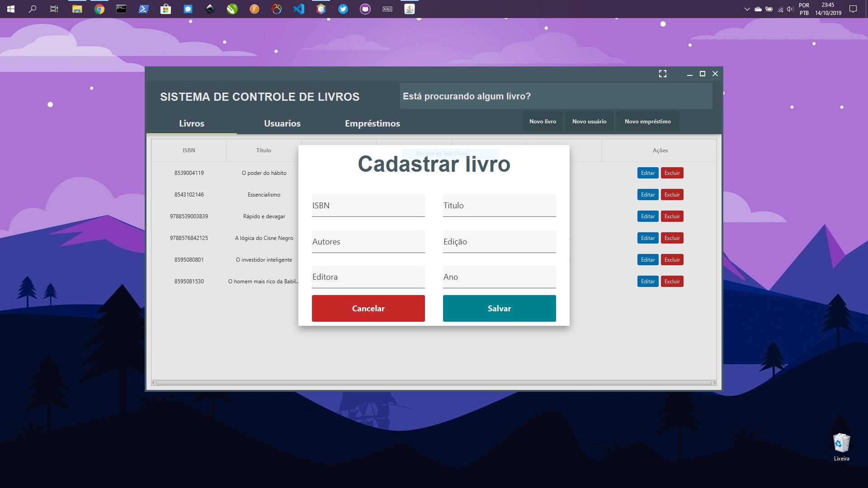Switch to the Usuarios tab

coord(282,123)
